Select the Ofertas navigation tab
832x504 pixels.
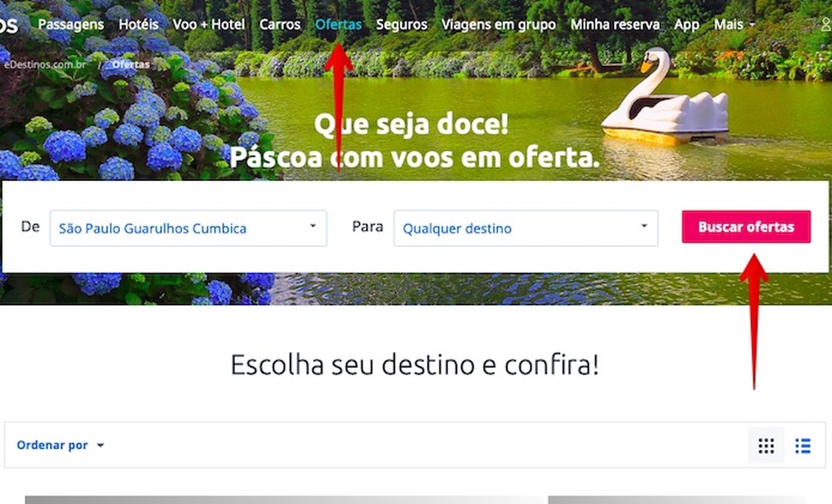click(x=338, y=25)
